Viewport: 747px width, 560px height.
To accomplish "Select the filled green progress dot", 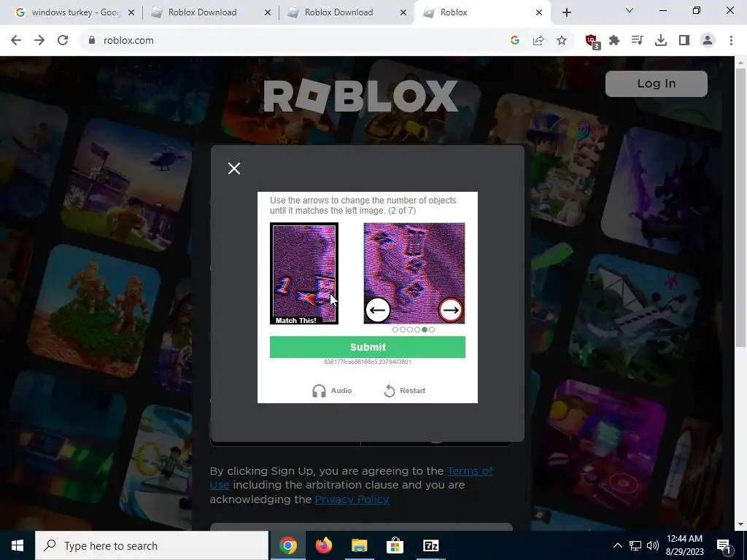I will pos(425,330).
